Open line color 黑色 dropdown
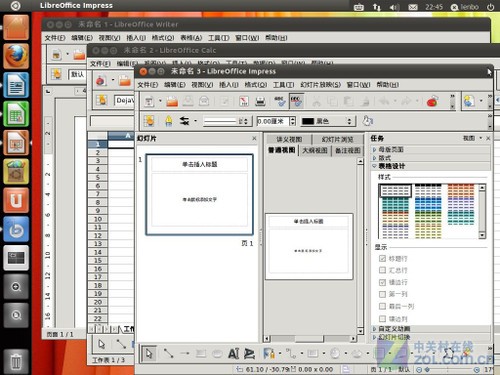The height and width of the screenshot is (375, 500). 327,121
